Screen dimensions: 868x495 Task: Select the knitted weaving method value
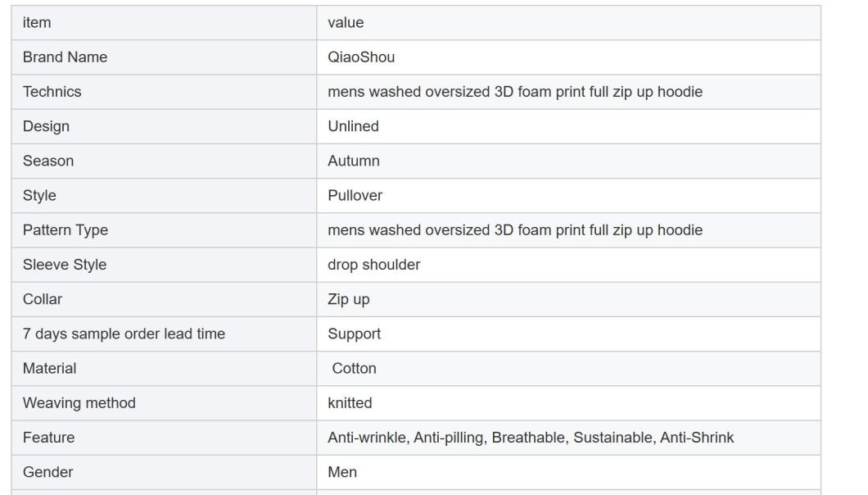pyautogui.click(x=350, y=403)
